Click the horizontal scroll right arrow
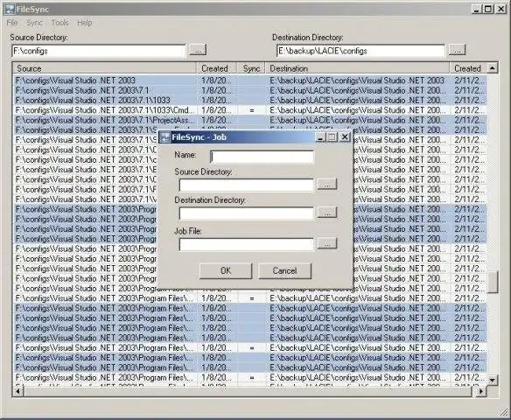 (x=481, y=391)
